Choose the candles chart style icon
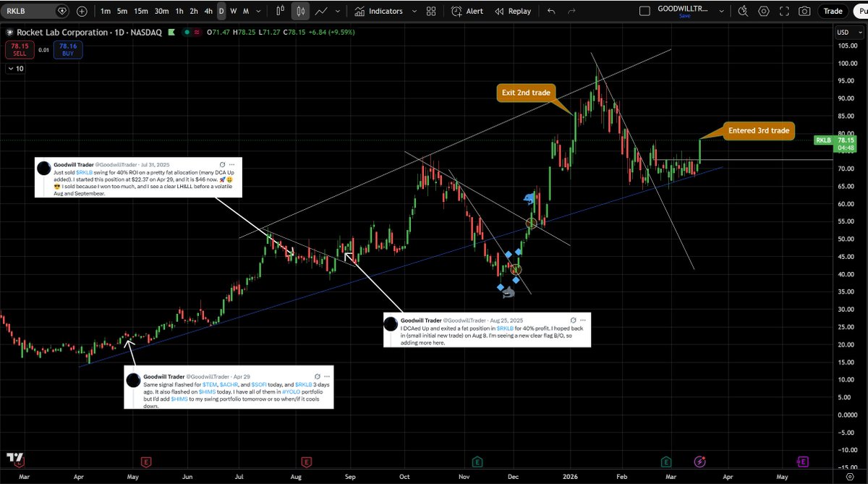The width and height of the screenshot is (868, 484). [x=300, y=11]
